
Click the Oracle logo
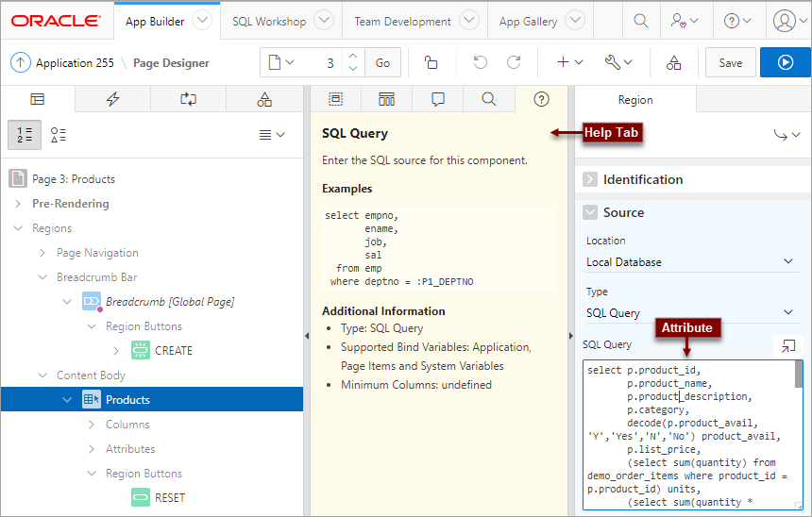pyautogui.click(x=56, y=21)
